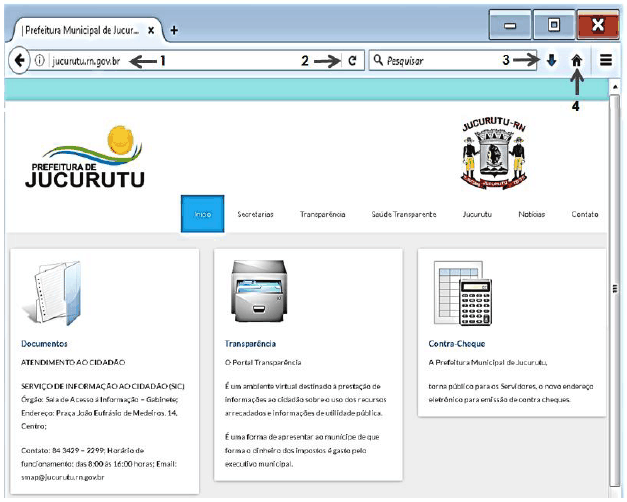Open the Notícias menu item
Viewport: 627px width, 502px height.
click(531, 214)
